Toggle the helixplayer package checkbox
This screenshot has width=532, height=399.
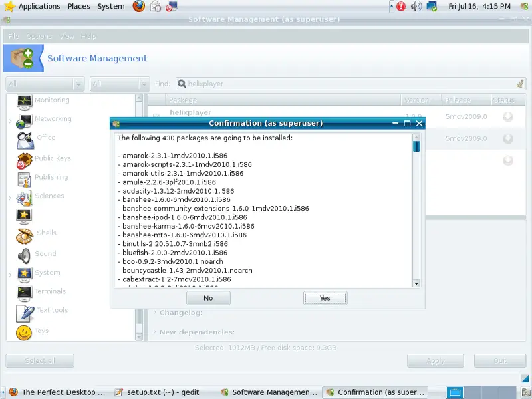point(156,116)
